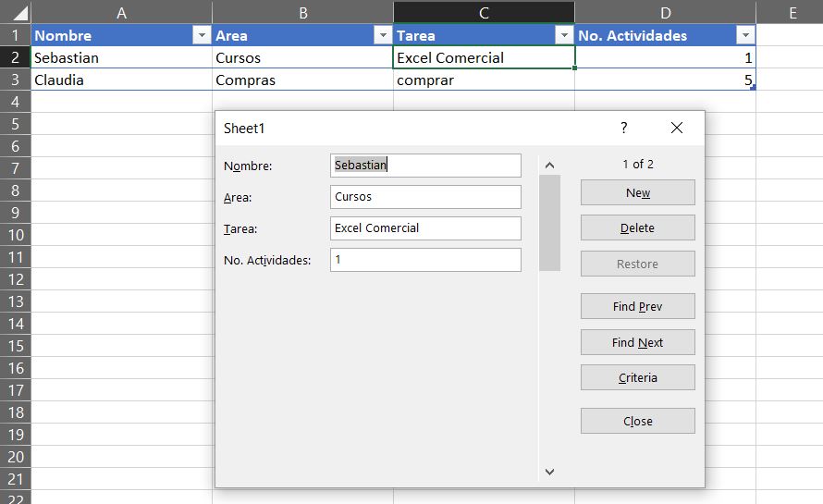Select column B header
This screenshot has height=504, width=823.
pos(303,13)
